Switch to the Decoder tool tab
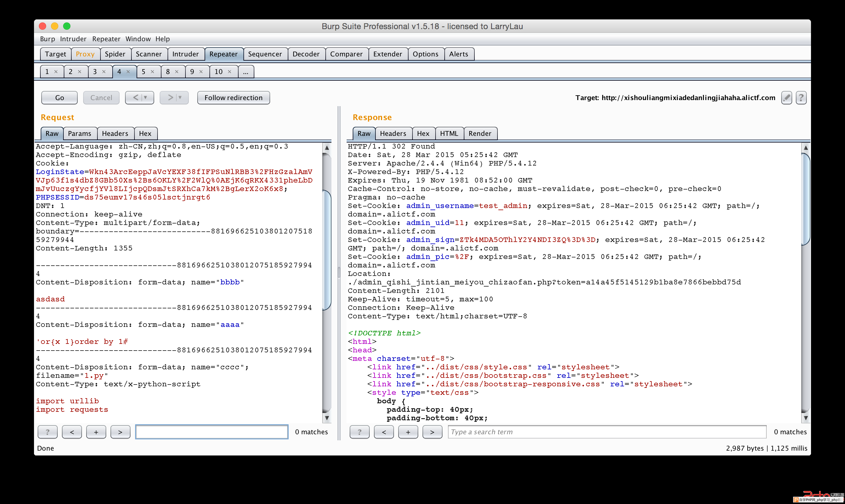The image size is (845, 504). (x=306, y=54)
